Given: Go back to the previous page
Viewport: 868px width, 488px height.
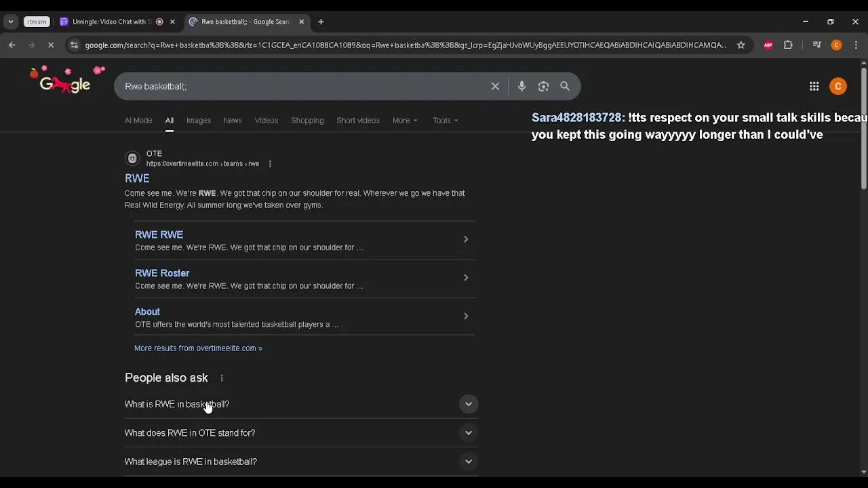Looking at the screenshot, I should (12, 45).
